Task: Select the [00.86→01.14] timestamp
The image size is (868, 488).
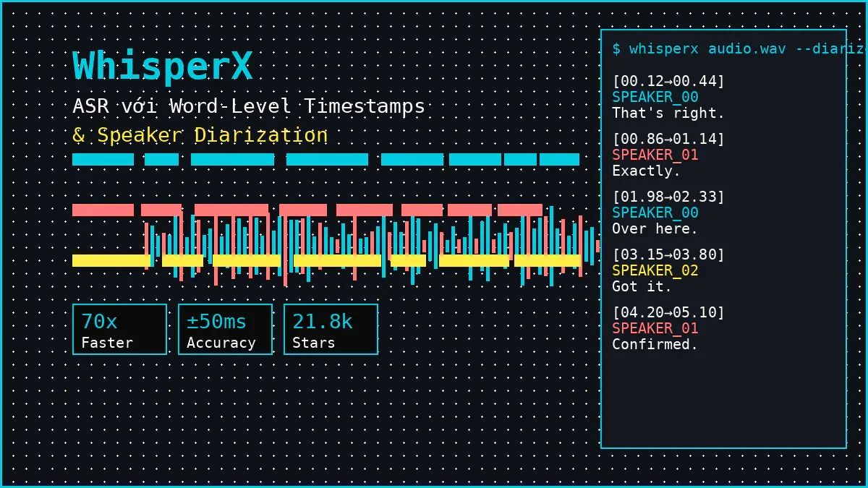Action: click(x=668, y=139)
